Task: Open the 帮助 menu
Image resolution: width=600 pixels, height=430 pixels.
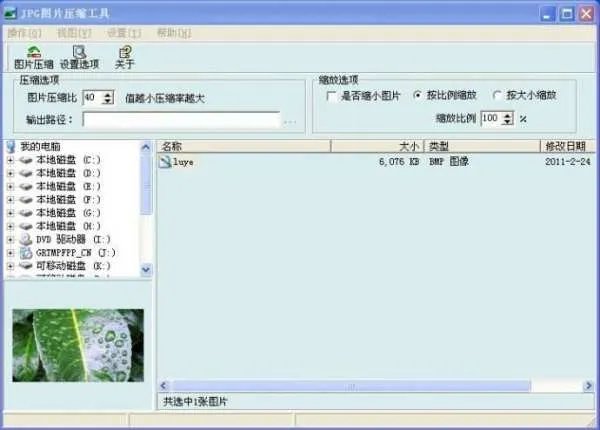Action: [x=174, y=33]
